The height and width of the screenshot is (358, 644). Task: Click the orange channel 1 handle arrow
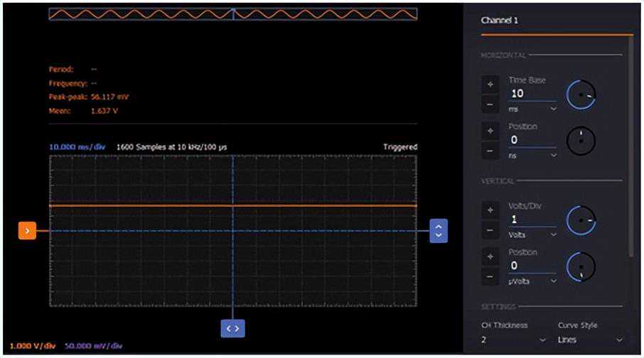click(x=27, y=231)
